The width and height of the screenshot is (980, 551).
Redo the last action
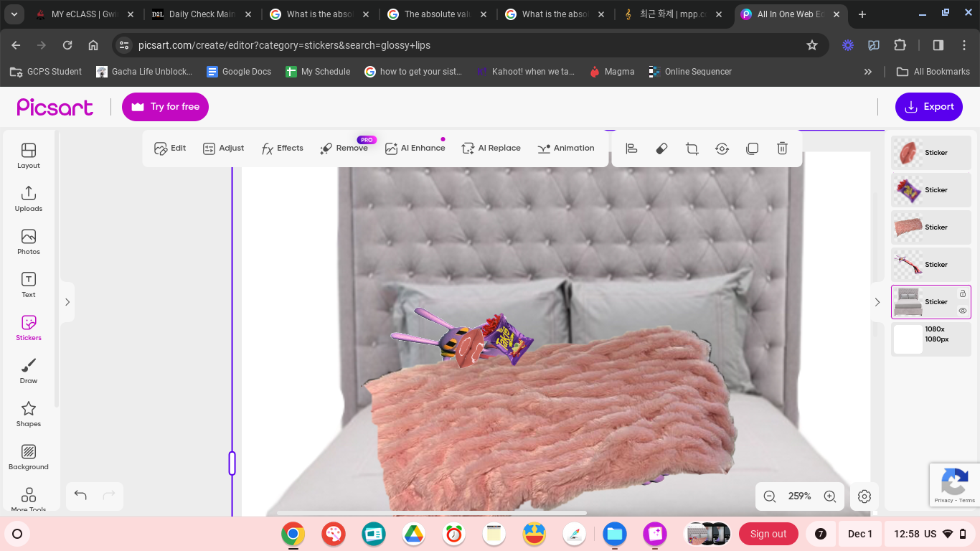pyautogui.click(x=109, y=496)
